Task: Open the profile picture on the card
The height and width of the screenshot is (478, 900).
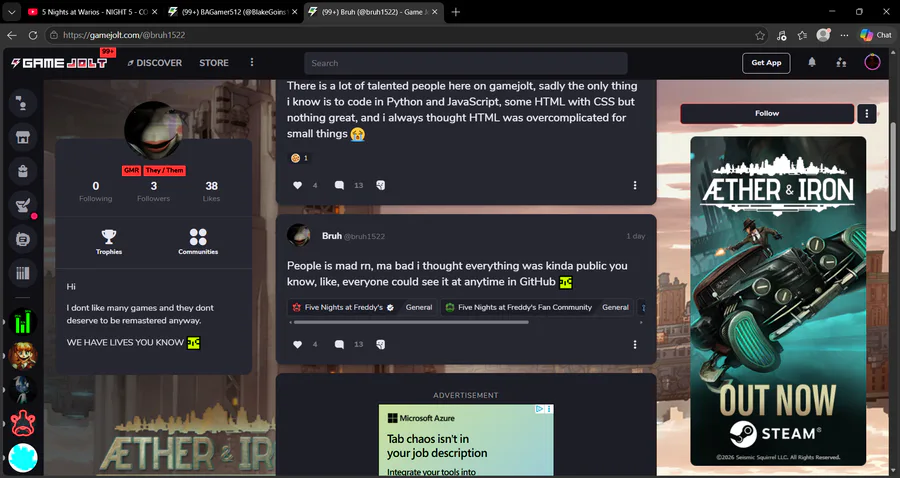Action: tap(153, 130)
